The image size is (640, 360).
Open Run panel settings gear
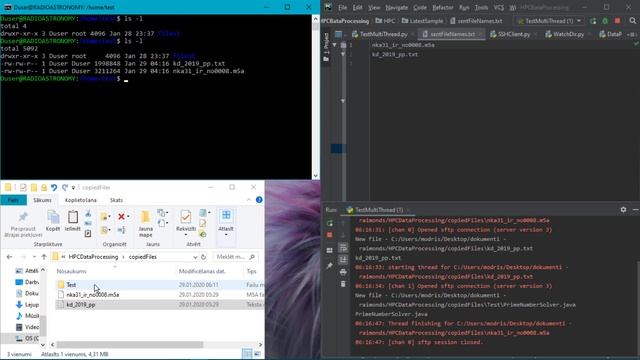pyautogui.click(x=623, y=209)
